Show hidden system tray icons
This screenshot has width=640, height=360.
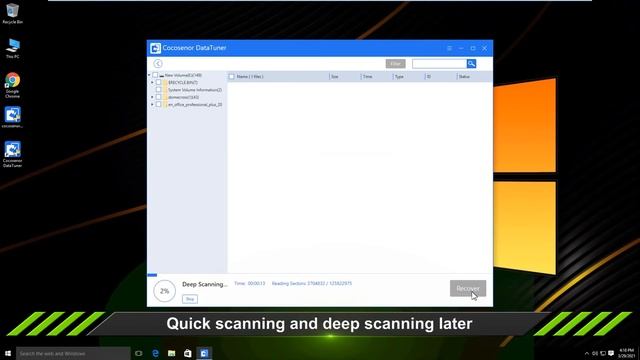click(587, 353)
